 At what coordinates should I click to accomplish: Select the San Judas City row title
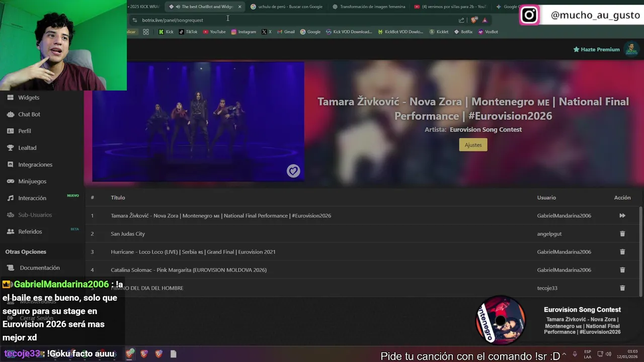(128, 234)
